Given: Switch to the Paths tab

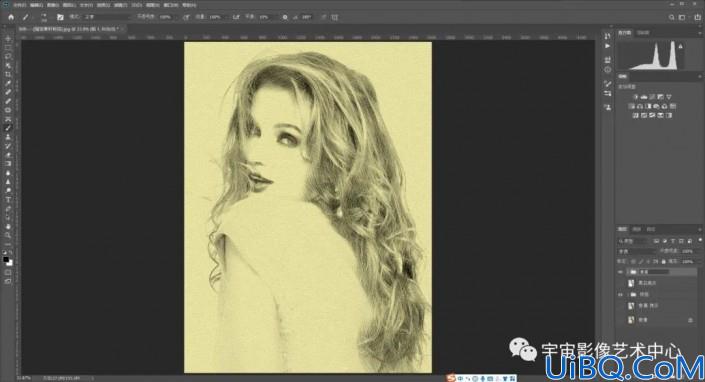Looking at the screenshot, I should click(x=651, y=229).
